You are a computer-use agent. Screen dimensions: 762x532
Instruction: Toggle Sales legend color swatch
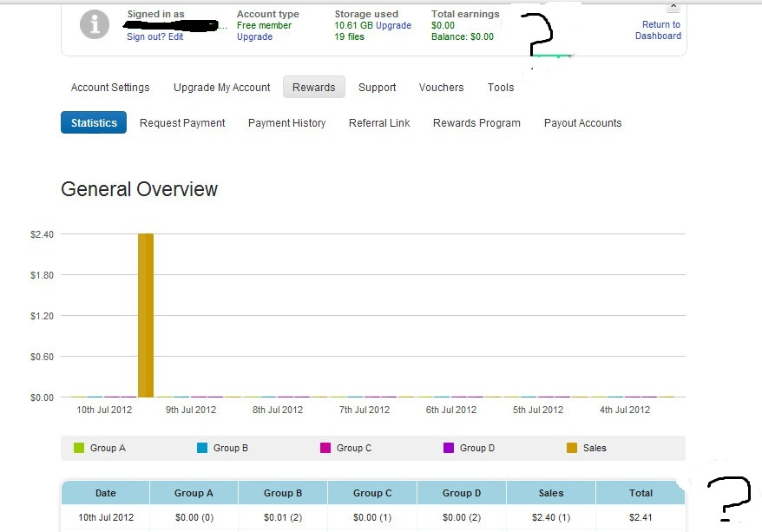[x=572, y=448]
